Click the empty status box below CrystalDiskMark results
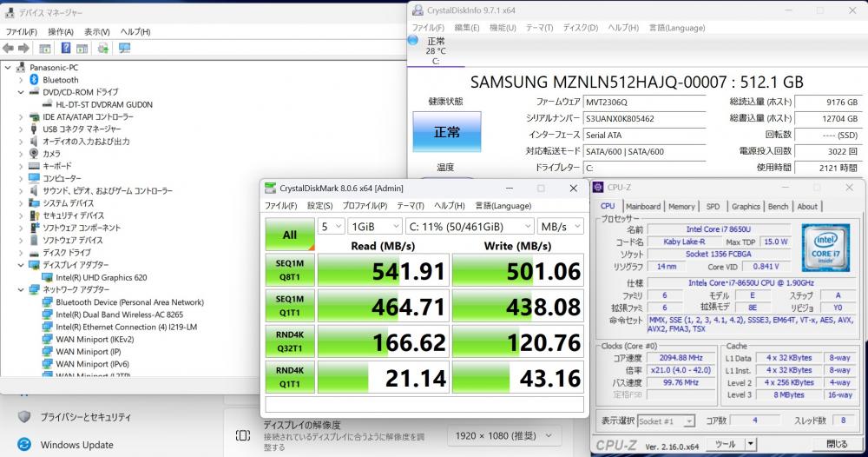The width and height of the screenshot is (868, 457). pyautogui.click(x=424, y=404)
